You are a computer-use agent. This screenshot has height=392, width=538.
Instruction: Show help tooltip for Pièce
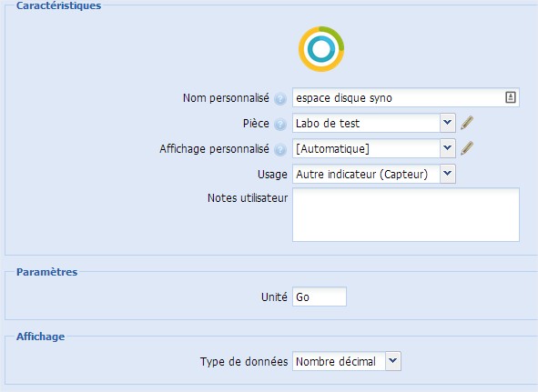280,125
